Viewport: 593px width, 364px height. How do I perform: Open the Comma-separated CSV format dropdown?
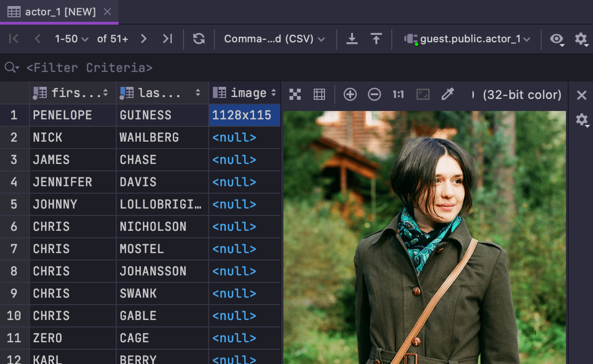(274, 39)
